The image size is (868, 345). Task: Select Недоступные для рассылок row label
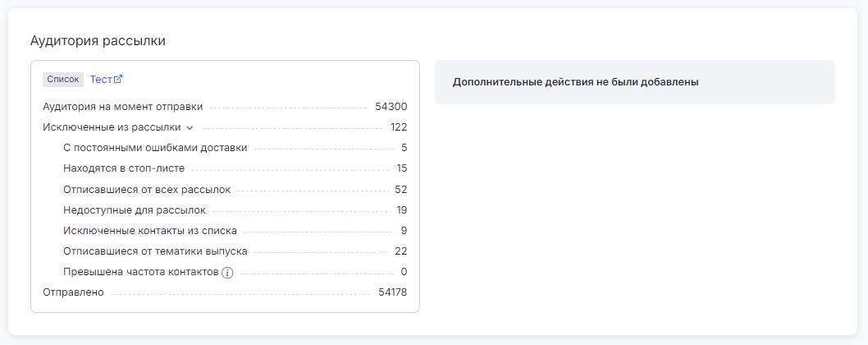pyautogui.click(x=135, y=210)
